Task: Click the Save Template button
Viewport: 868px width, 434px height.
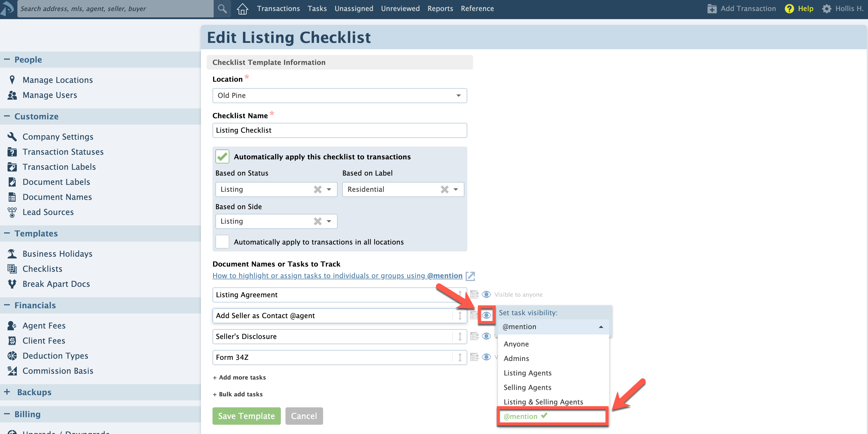Action: click(246, 416)
